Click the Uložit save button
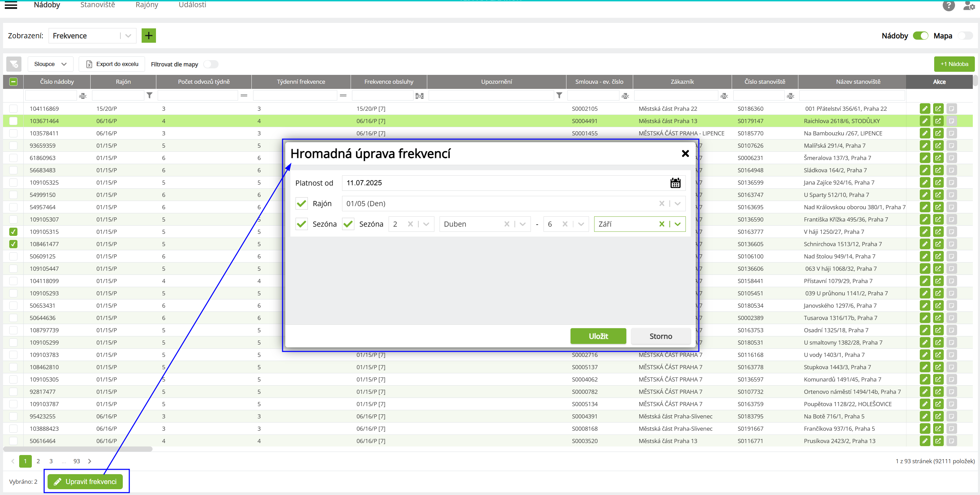The height and width of the screenshot is (495, 980). 598,336
